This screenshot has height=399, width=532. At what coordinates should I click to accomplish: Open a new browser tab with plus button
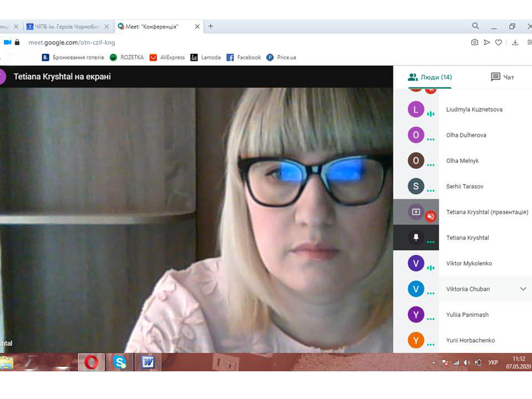(x=211, y=26)
